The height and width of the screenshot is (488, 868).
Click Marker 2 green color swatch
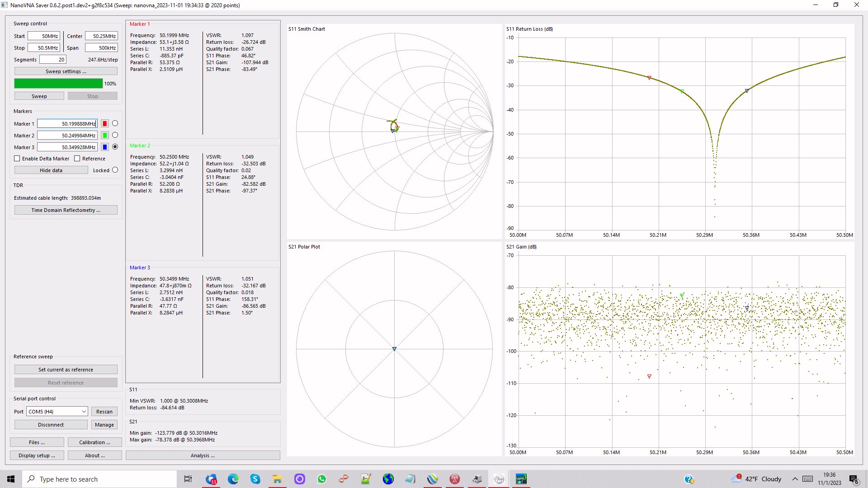pos(105,136)
